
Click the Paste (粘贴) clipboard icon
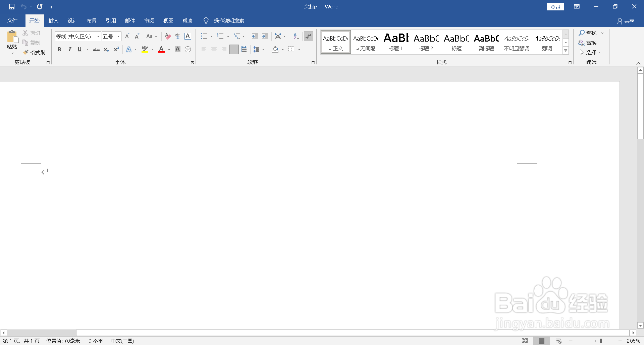[12, 37]
